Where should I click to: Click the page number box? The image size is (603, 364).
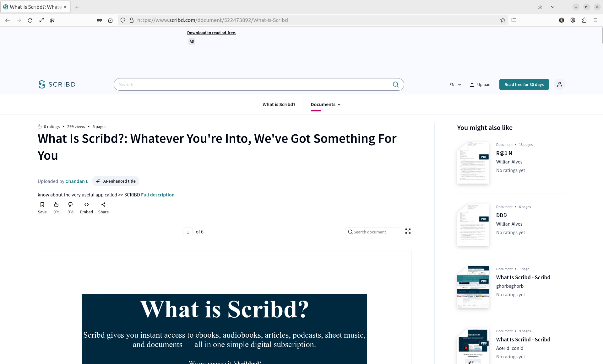pos(188,232)
